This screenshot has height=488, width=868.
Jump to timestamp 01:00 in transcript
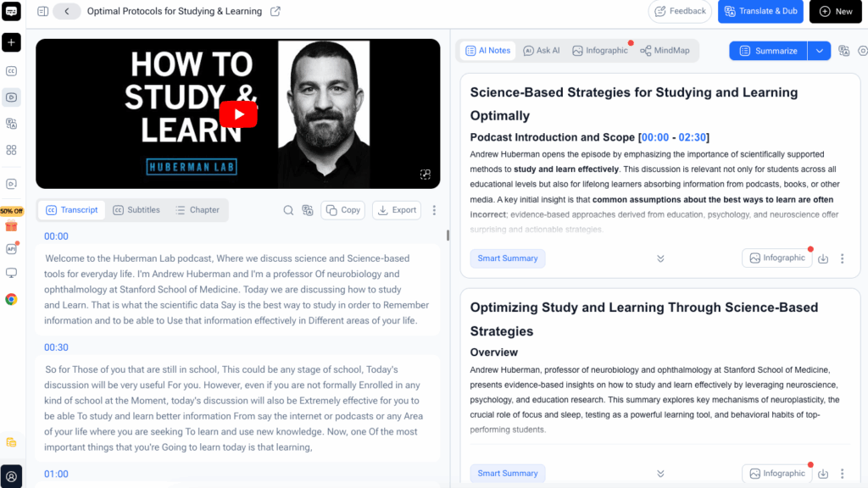pyautogui.click(x=57, y=474)
